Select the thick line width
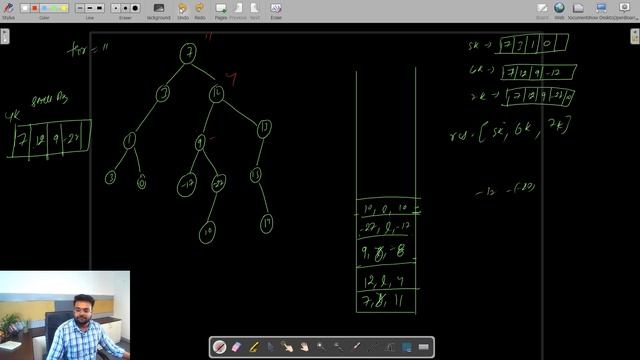Screen dimensions: 640x360 [100, 8]
